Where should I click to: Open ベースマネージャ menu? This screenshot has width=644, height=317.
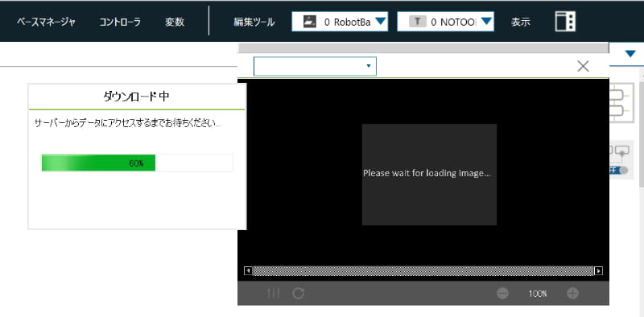tap(46, 22)
